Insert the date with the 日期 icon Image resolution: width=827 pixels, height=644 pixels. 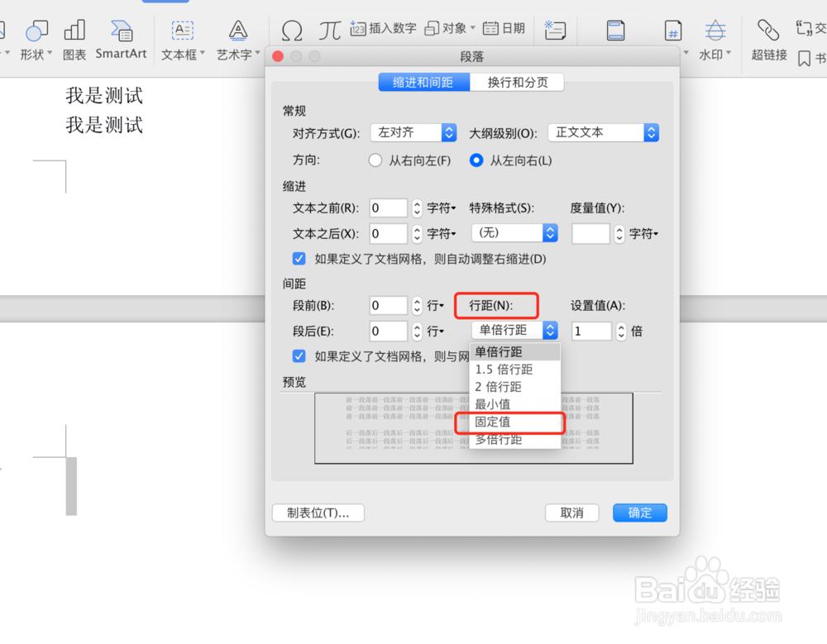[504, 27]
